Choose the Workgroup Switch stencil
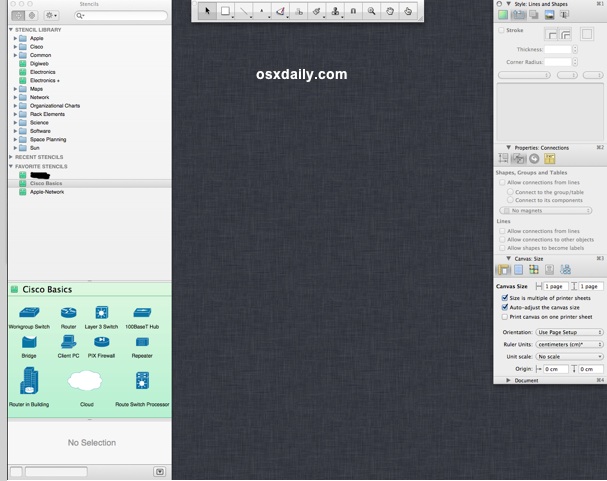Image resolution: width=607 pixels, height=481 pixels. (29, 317)
